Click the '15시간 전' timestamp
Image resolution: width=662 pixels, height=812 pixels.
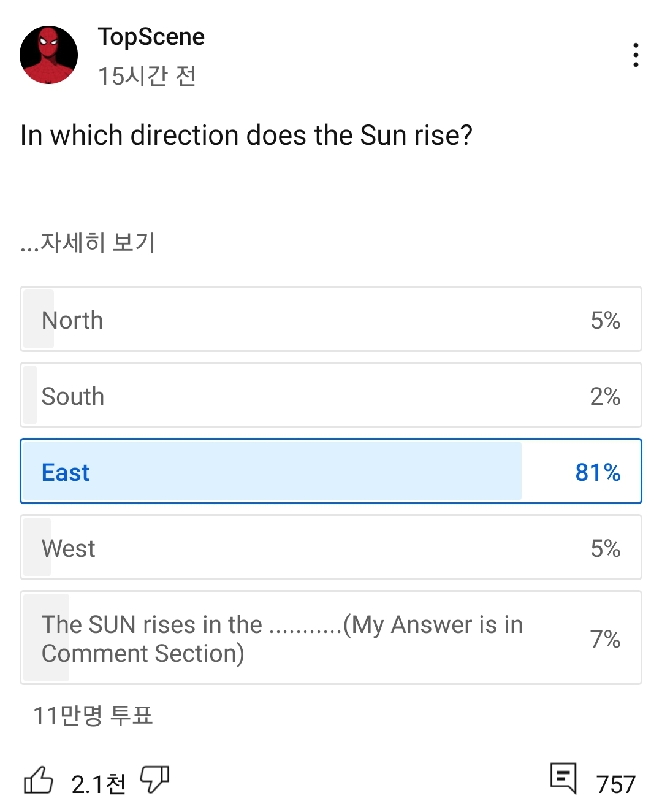coord(147,76)
